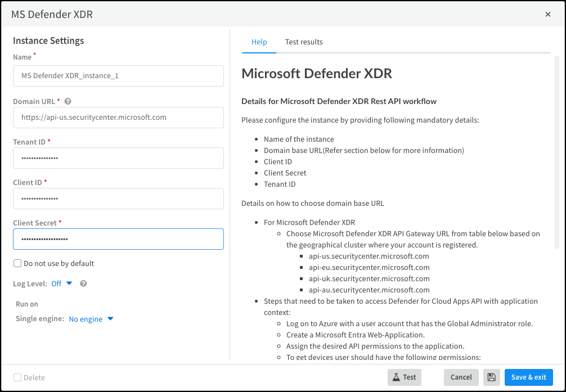Viewport: 566px width, 392px height.
Task: Click the help icon beside Domain URL
Action: click(x=68, y=102)
